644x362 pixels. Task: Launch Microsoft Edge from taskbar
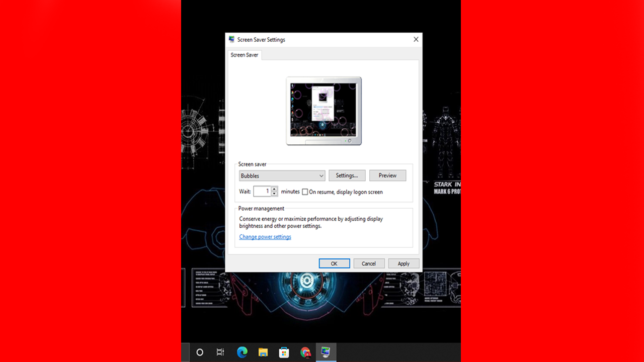242,352
